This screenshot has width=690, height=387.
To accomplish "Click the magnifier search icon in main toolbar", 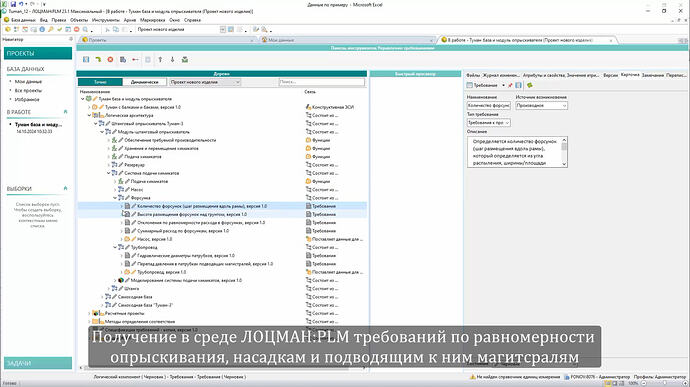I will click(x=85, y=29).
